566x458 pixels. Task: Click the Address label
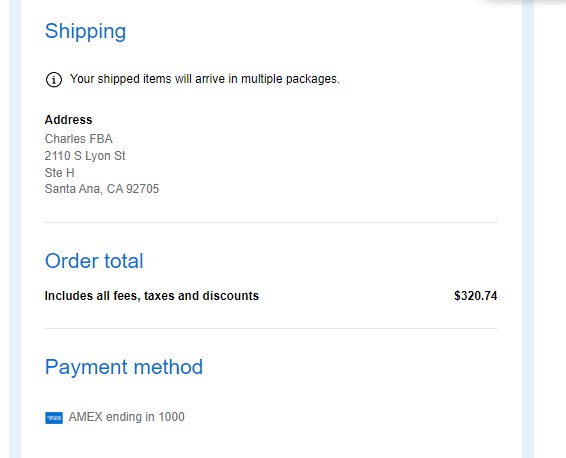[x=68, y=119]
